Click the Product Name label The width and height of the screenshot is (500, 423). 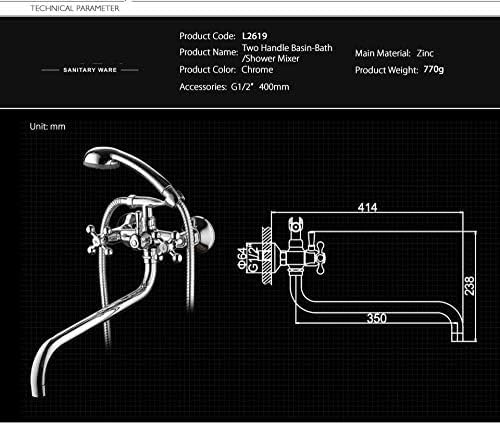[209, 52]
